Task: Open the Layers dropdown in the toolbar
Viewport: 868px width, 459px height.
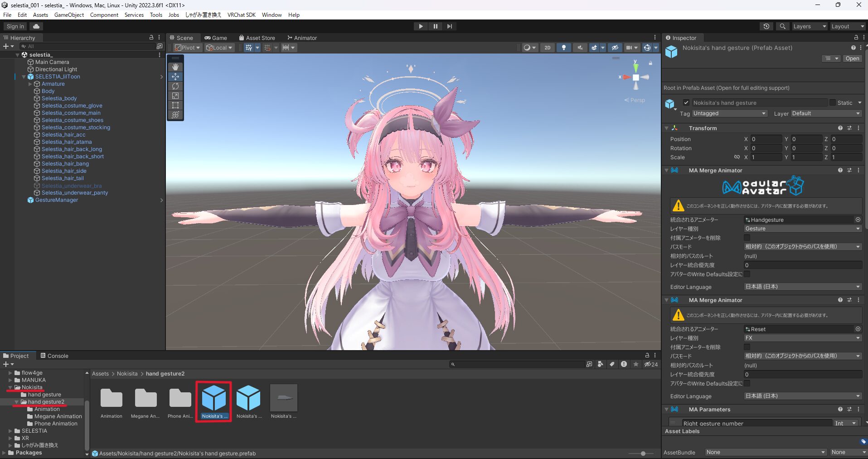Action: tap(809, 26)
